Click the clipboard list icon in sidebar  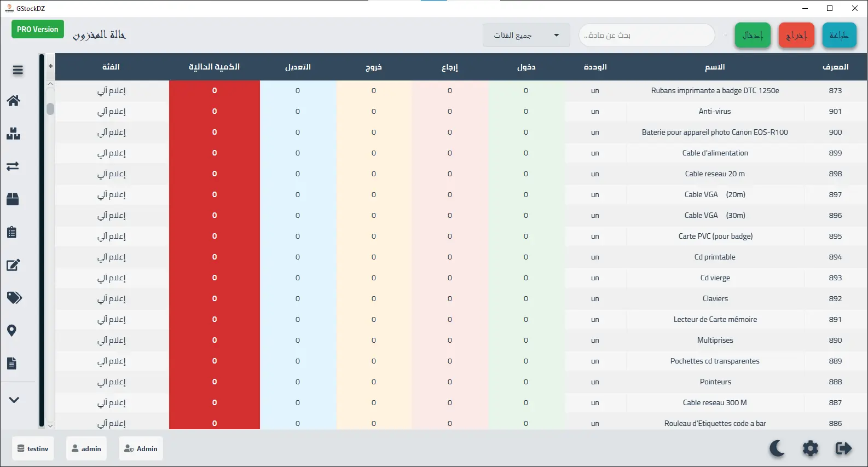(x=12, y=232)
